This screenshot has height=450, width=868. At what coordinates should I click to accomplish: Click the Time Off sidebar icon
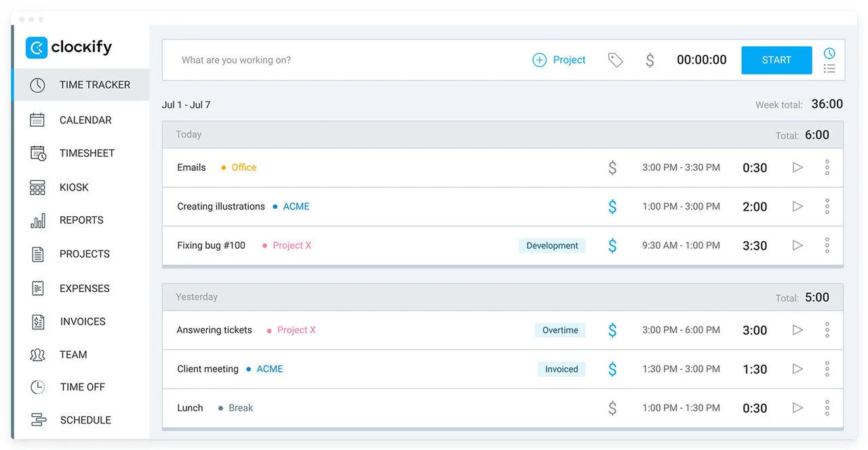[38, 387]
